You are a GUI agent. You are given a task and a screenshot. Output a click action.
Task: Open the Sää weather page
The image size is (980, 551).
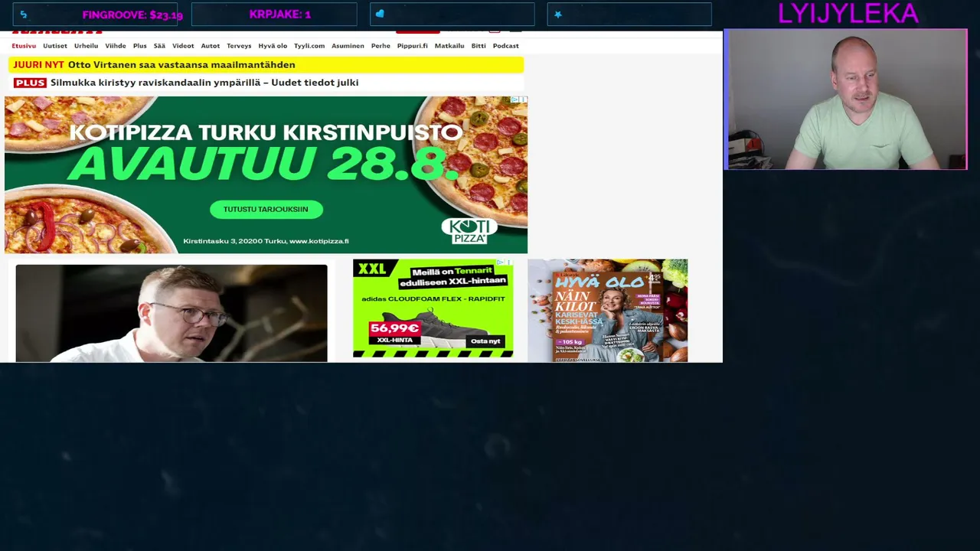(159, 46)
